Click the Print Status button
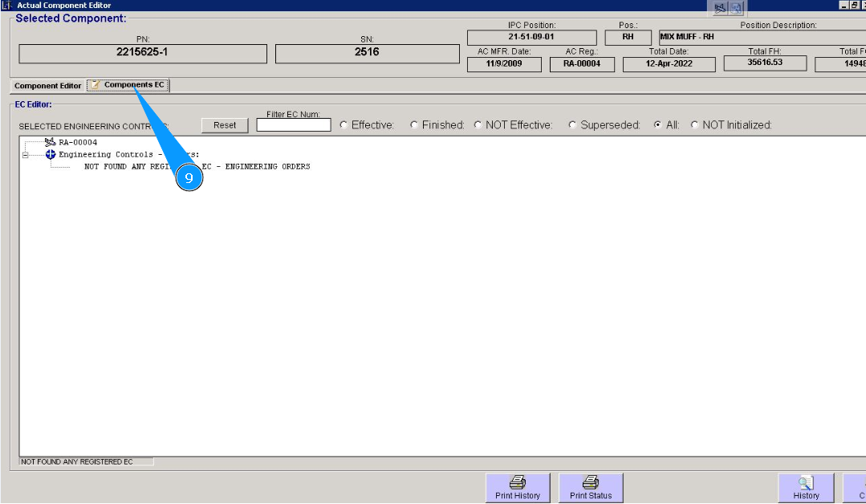The width and height of the screenshot is (866, 504). coord(591,488)
